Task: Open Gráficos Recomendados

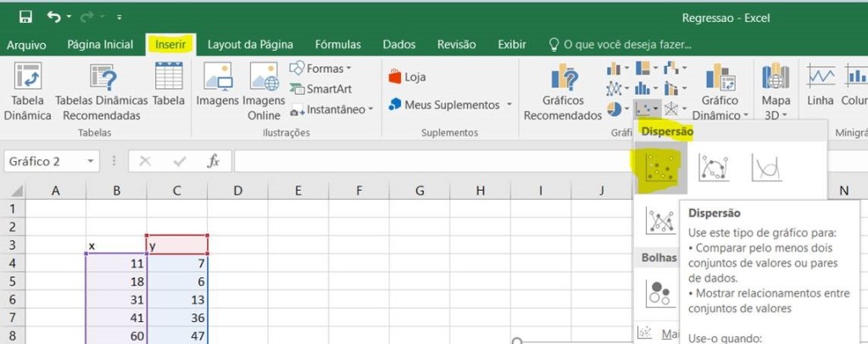Action: click(563, 92)
